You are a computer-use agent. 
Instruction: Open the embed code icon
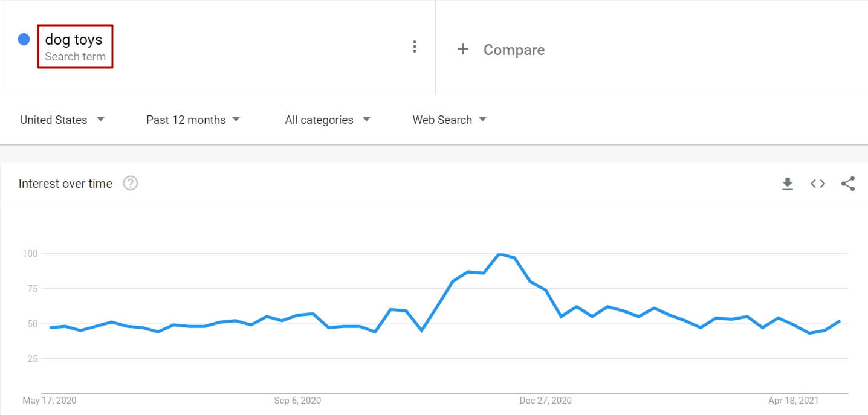(x=818, y=184)
